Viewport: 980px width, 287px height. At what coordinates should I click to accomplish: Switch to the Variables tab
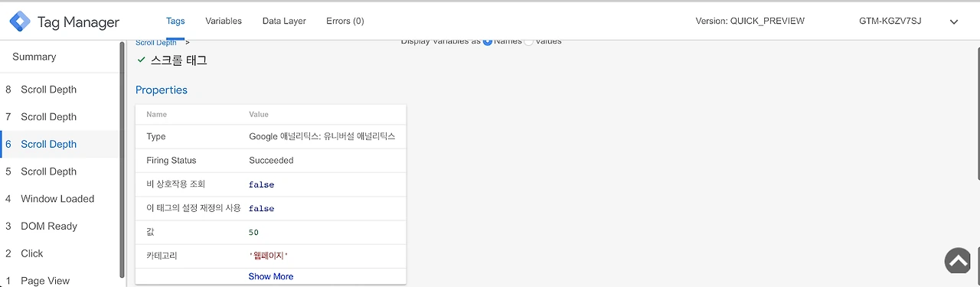(224, 21)
